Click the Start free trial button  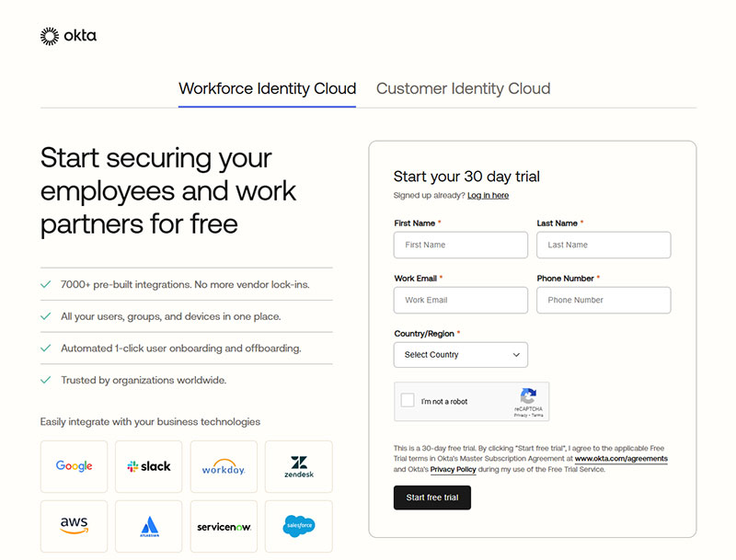pos(431,497)
